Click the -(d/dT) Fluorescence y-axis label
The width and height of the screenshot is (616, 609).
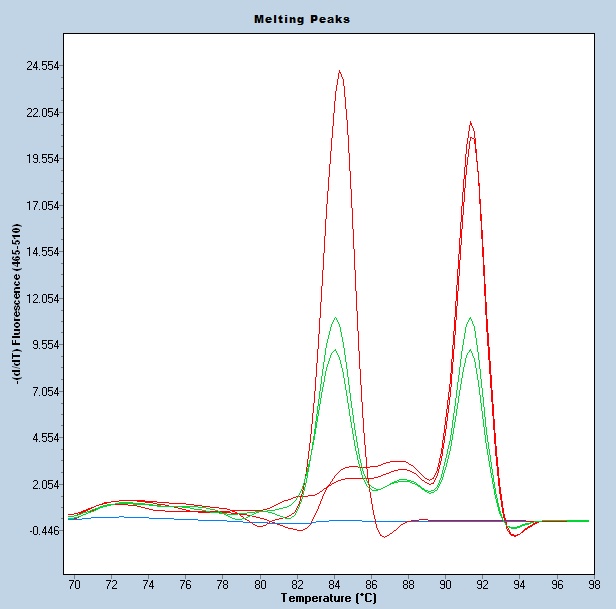(18, 302)
